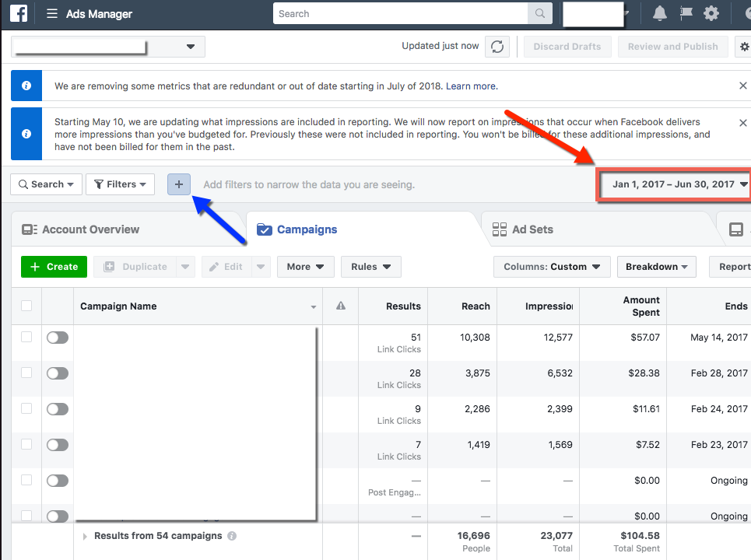Check the campaign row with 7 link clicks

(26, 444)
